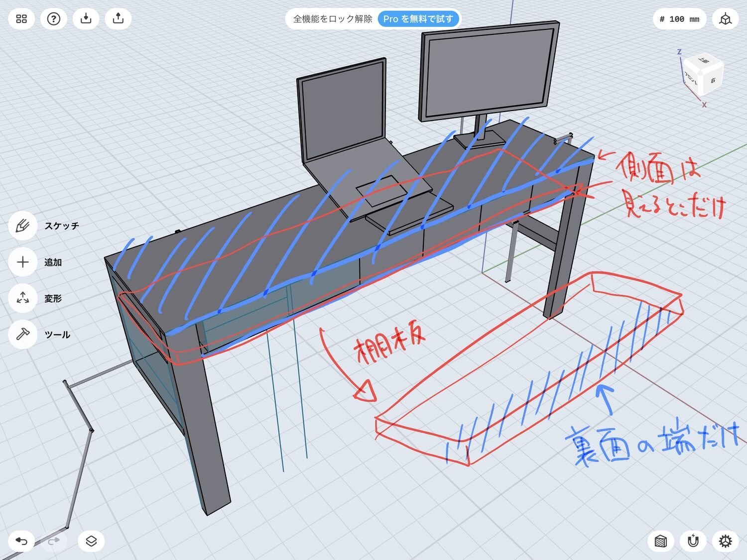Open the 追加 menu label
The image size is (747, 560).
(x=53, y=262)
